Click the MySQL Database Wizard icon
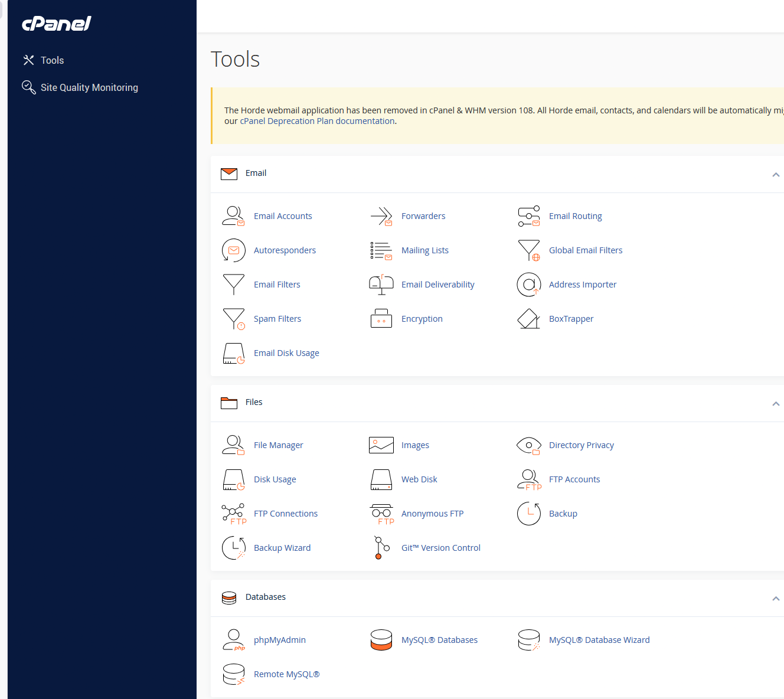This screenshot has width=784, height=699. tap(529, 640)
